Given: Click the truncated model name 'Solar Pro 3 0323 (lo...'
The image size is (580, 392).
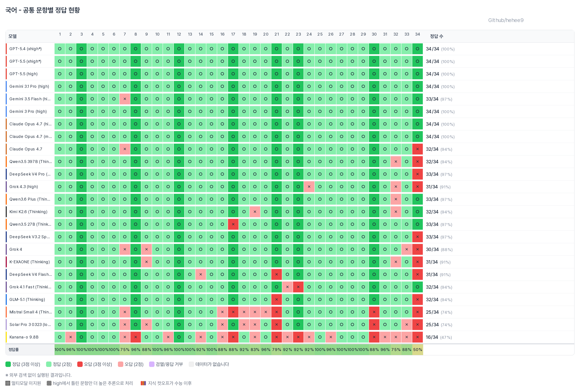Looking at the screenshot, I should 30,324.
